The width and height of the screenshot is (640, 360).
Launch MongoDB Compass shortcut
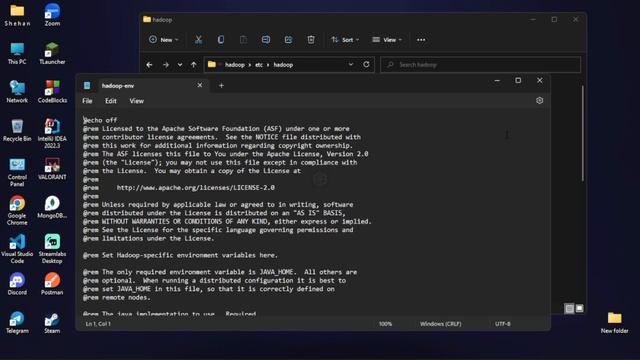tap(52, 207)
